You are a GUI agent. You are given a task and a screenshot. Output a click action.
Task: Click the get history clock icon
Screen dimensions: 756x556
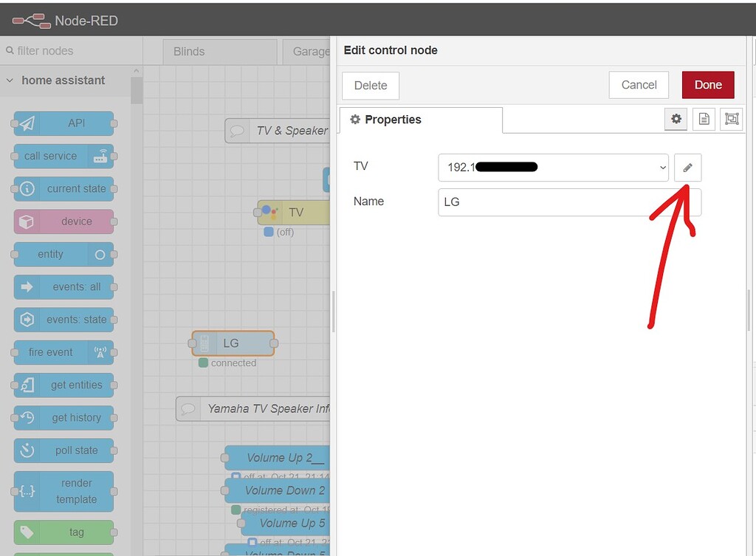(x=27, y=418)
